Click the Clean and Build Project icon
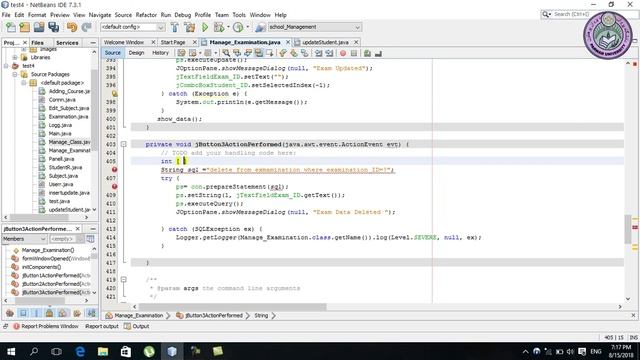 [189, 27]
